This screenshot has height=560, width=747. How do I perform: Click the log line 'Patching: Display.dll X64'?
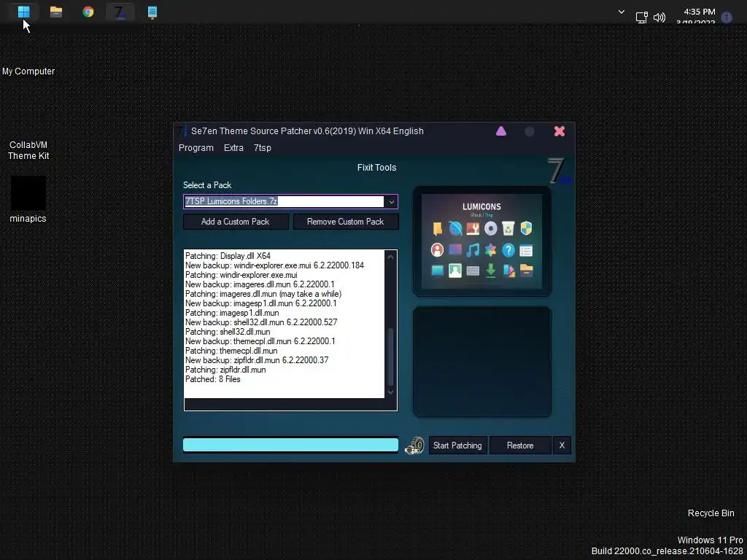click(x=228, y=256)
